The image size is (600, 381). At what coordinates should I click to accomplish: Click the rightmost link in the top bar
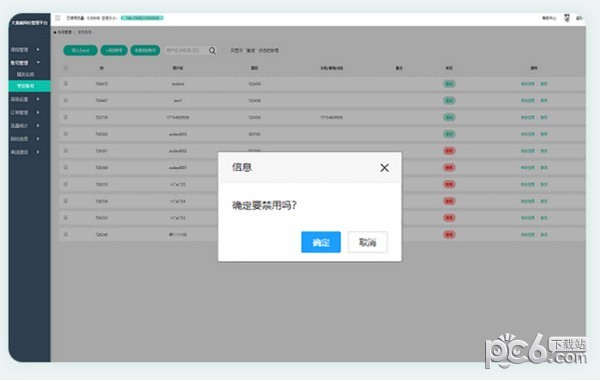click(579, 18)
